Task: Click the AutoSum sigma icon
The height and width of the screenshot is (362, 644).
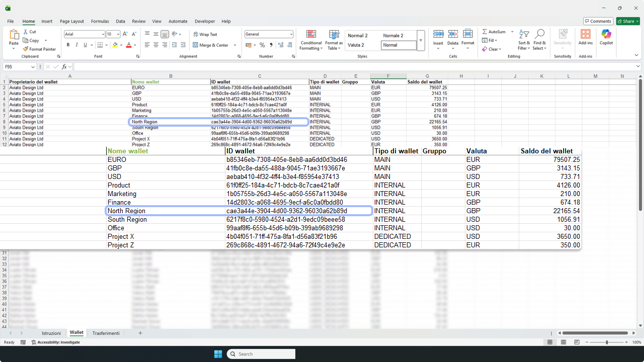Action: click(x=485, y=32)
